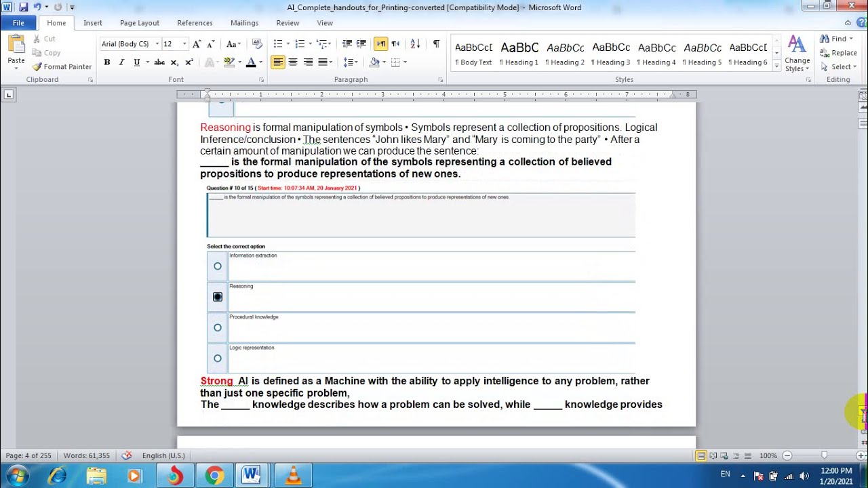The image size is (868, 488).
Task: Select the Reasoning radio option
Action: click(217, 297)
